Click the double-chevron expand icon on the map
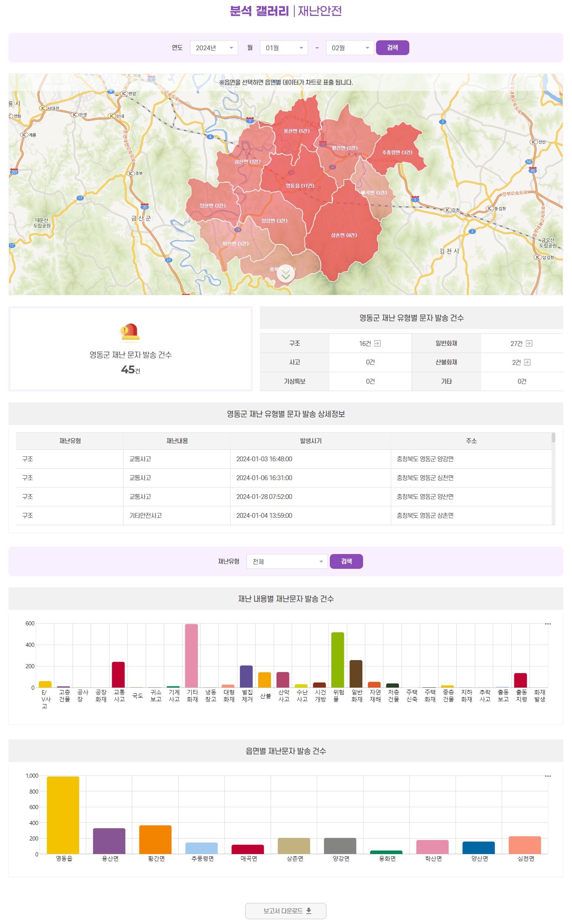572x924 pixels. tap(285, 275)
